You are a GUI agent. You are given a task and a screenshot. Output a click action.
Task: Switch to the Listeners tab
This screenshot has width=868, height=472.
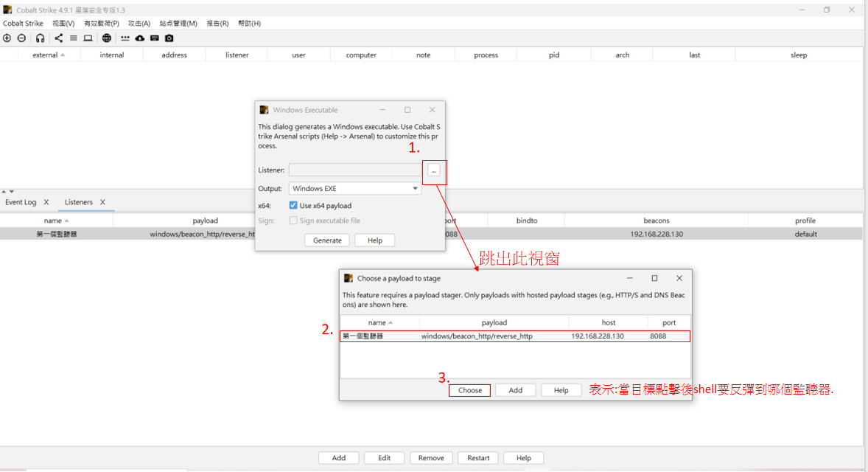[x=79, y=202]
